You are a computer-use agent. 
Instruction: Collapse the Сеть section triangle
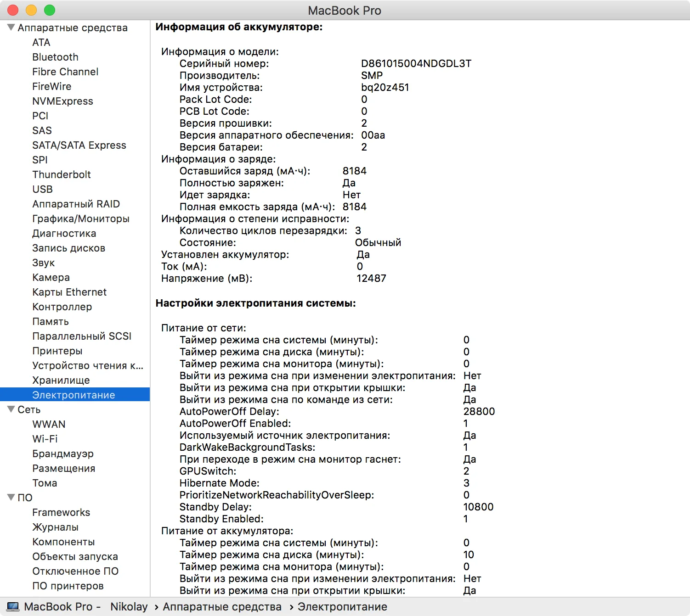pos(11,409)
